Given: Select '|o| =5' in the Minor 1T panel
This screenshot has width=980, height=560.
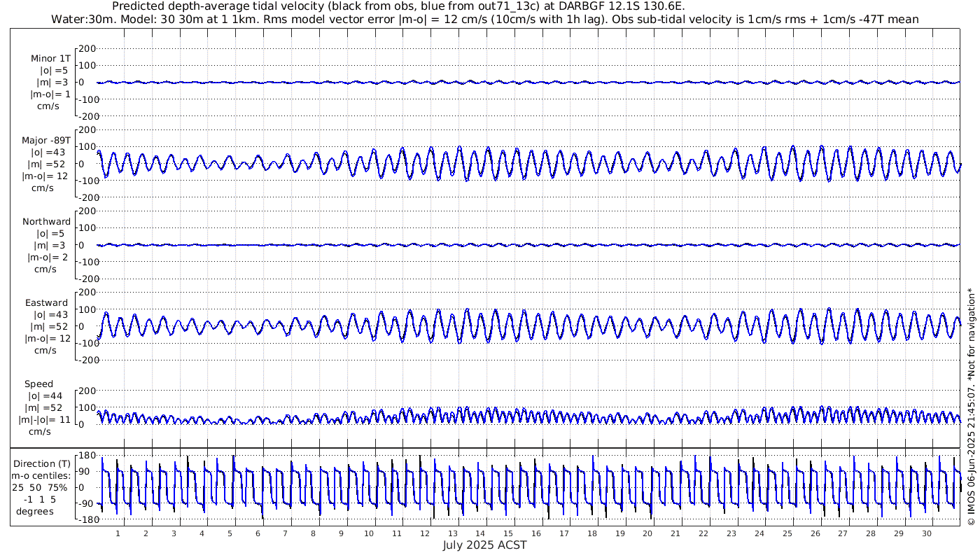Looking at the screenshot, I should (x=54, y=71).
